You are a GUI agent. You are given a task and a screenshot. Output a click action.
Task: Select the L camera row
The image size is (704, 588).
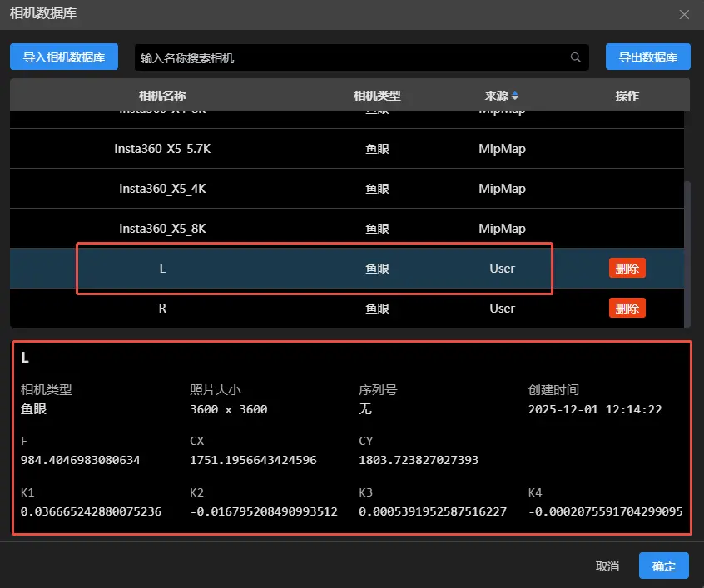pos(162,269)
